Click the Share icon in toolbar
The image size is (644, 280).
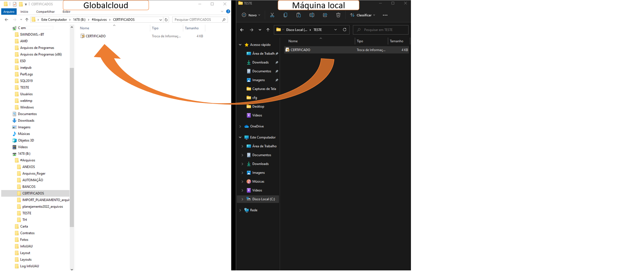pyautogui.click(x=325, y=15)
